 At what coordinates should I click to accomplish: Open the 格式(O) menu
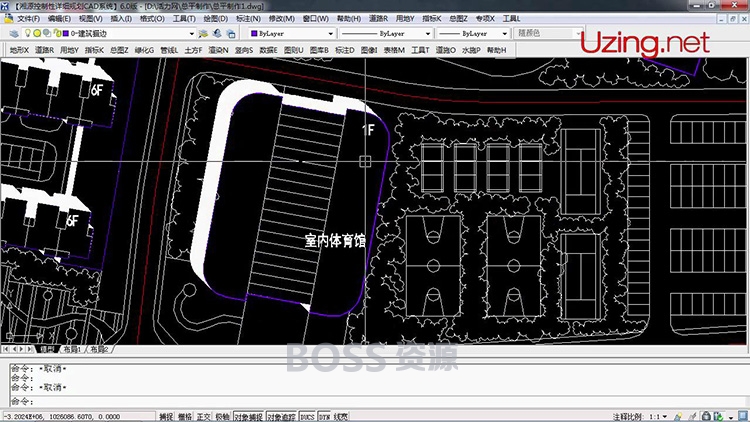[x=152, y=18]
